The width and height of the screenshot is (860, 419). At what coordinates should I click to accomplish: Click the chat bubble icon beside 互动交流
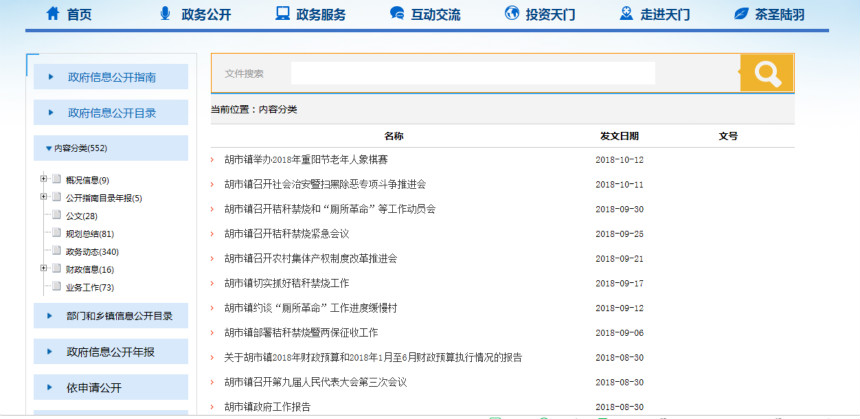tap(397, 14)
